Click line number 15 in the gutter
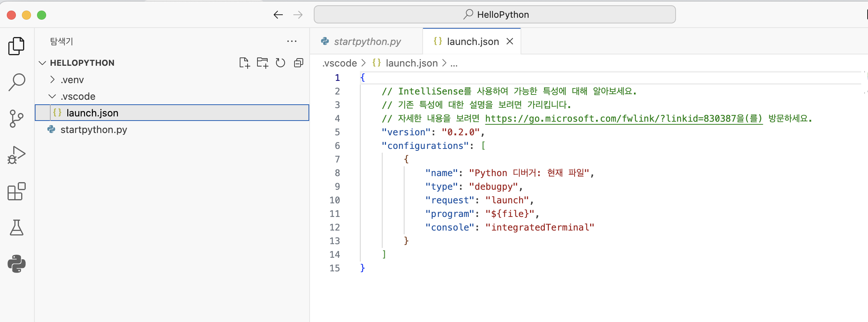This screenshot has width=868, height=322. [335, 268]
